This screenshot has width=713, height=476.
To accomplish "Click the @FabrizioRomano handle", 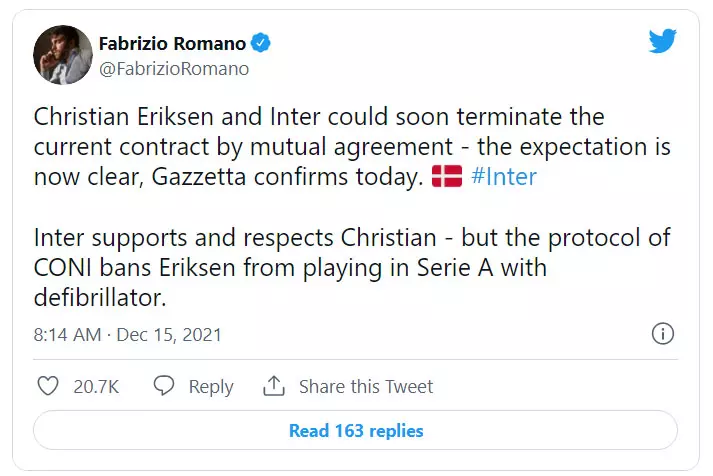I will [173, 69].
